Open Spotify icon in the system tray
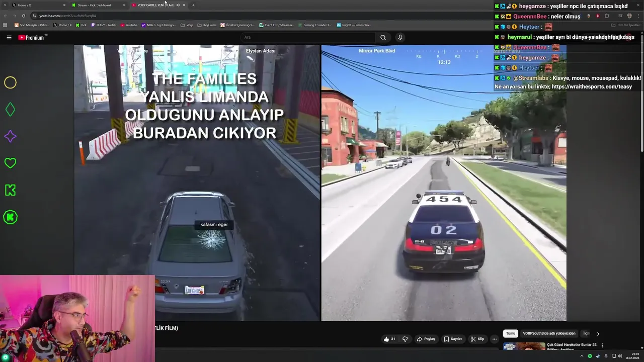The image size is (644, 362). (x=590, y=356)
